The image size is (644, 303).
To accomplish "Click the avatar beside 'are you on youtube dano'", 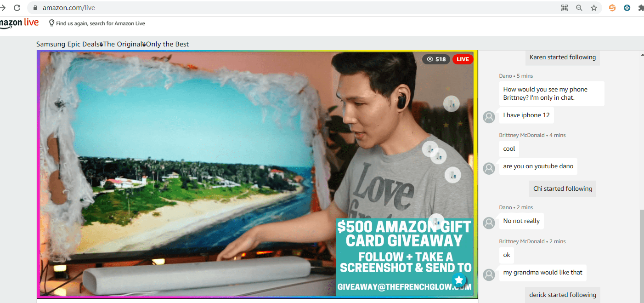I will coord(489,168).
